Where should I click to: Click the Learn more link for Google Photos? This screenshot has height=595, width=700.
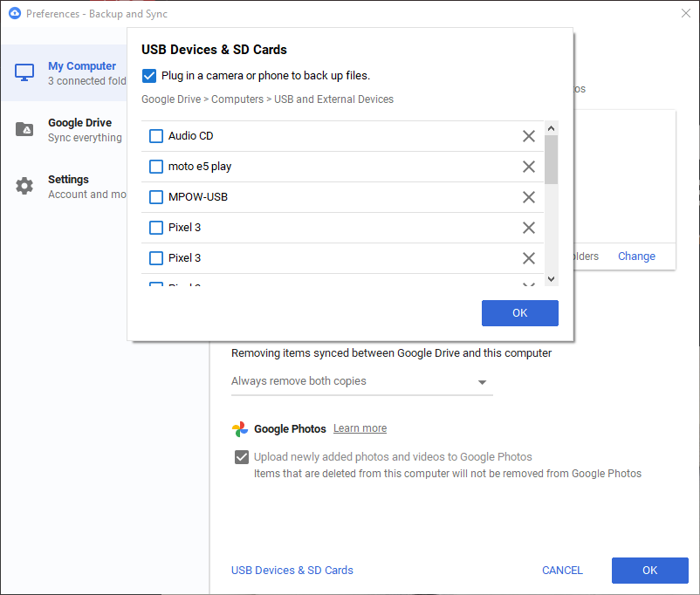point(360,427)
